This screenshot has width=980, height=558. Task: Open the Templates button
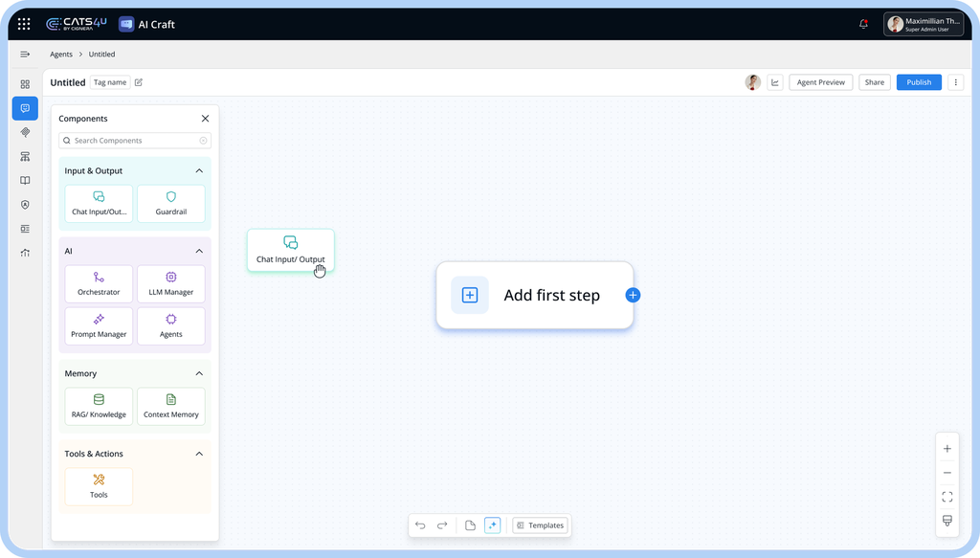(540, 525)
